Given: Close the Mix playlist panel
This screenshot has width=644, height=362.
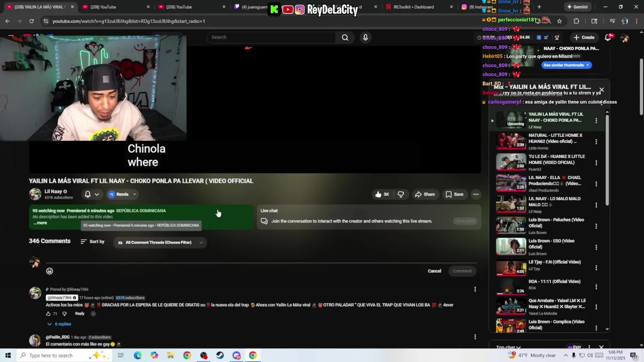Looking at the screenshot, I should [x=601, y=90].
